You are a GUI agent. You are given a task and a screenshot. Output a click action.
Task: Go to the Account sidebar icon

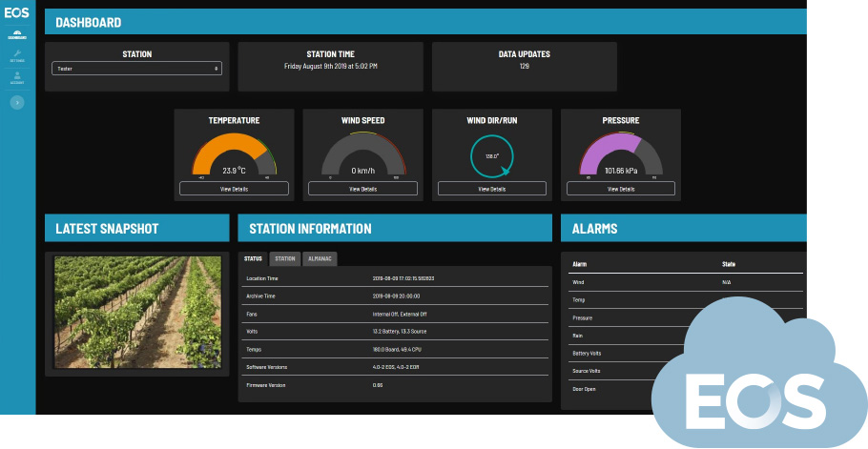tap(17, 77)
